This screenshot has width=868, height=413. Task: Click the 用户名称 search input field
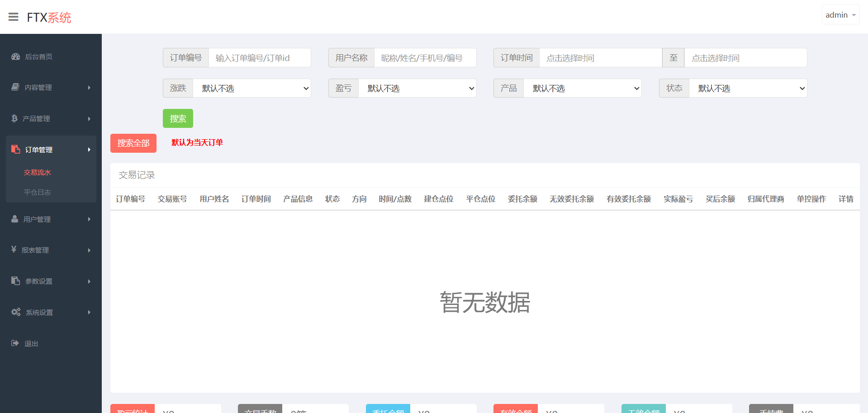click(x=425, y=58)
